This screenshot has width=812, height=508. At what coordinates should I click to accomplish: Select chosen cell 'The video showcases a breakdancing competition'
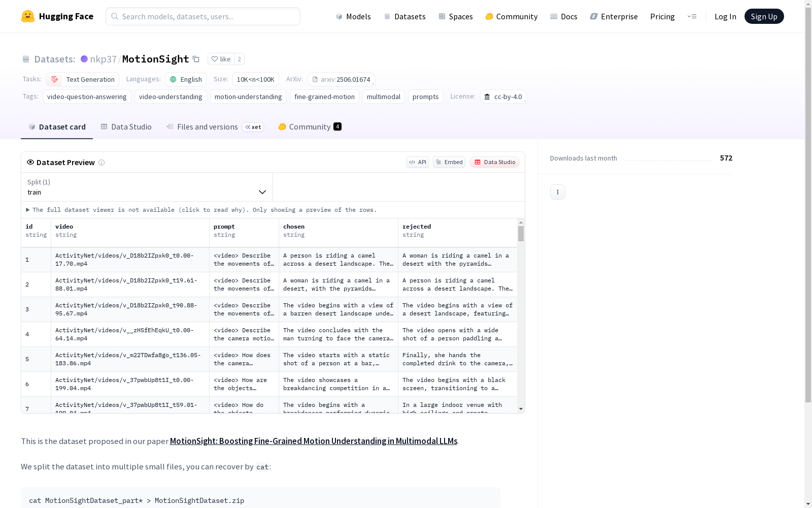coord(339,384)
